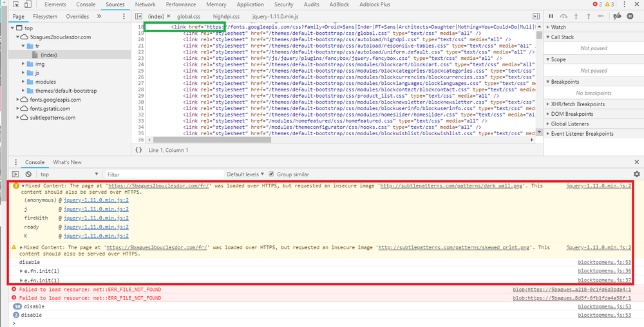Expand the modules folder
The image size is (644, 327).
click(x=23, y=82)
